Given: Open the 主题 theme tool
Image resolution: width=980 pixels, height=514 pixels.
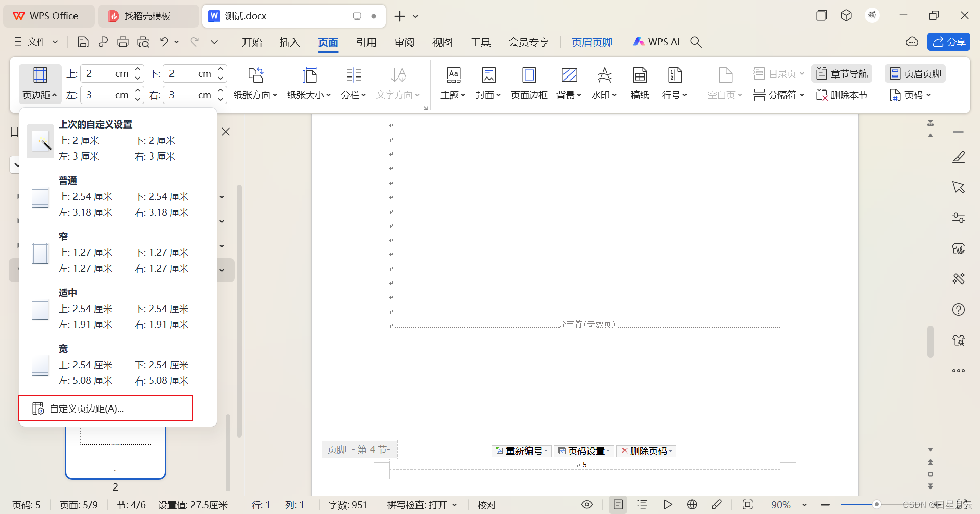Looking at the screenshot, I should (x=453, y=84).
